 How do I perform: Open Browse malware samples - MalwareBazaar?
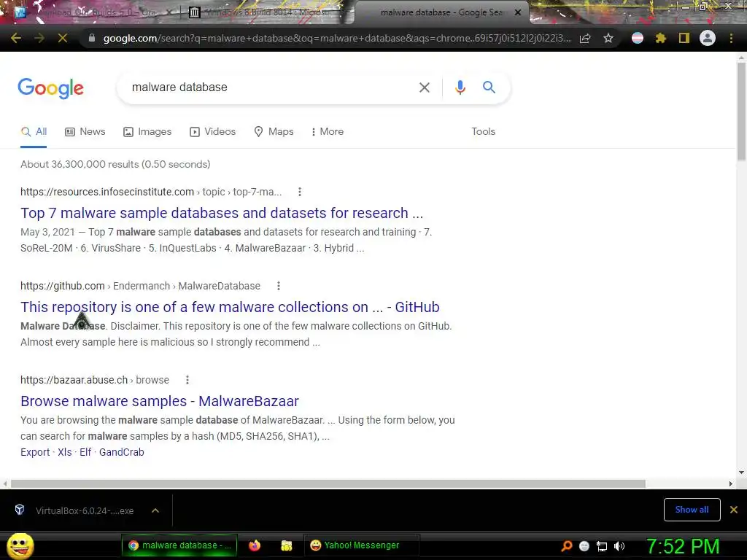(160, 402)
